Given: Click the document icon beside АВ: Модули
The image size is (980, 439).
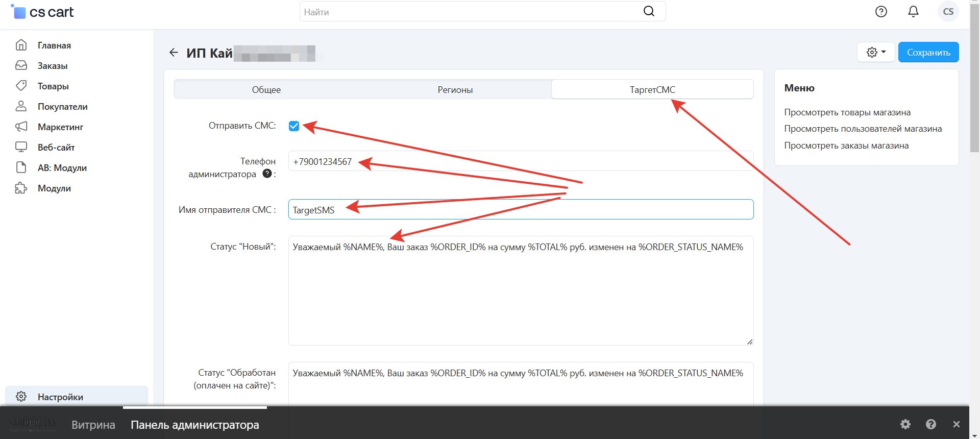Looking at the screenshot, I should pos(21,167).
